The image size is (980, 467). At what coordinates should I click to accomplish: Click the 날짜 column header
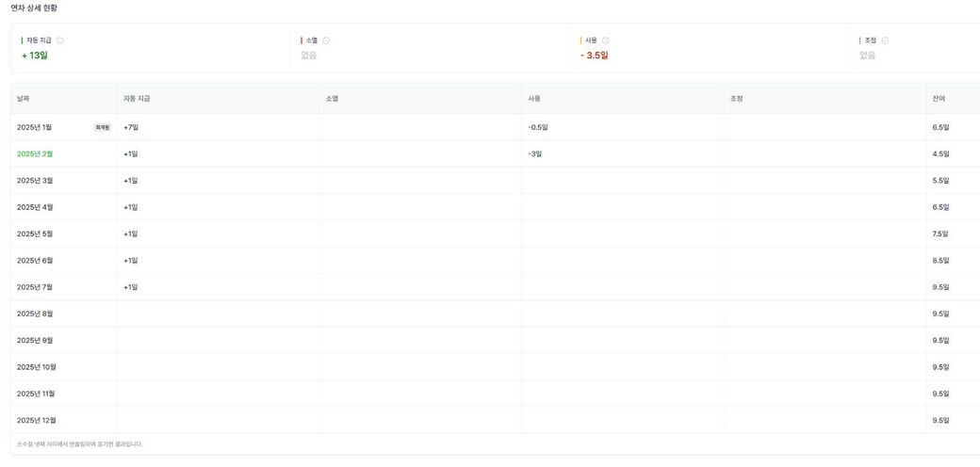click(x=24, y=99)
